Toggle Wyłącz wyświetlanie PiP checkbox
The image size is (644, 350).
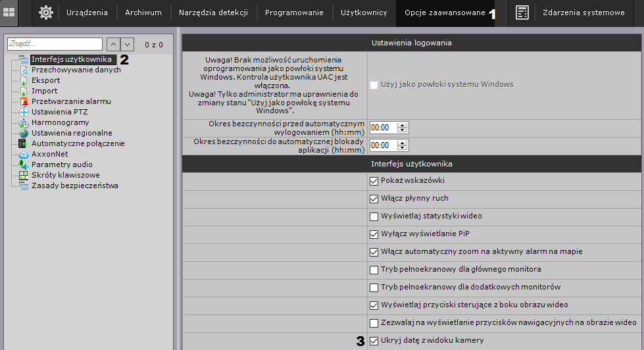point(374,234)
